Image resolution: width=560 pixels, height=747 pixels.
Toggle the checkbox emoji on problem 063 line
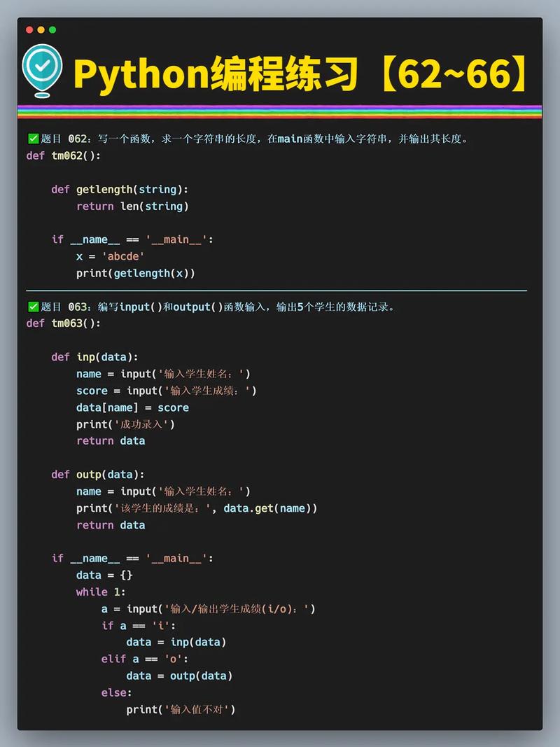point(33,306)
